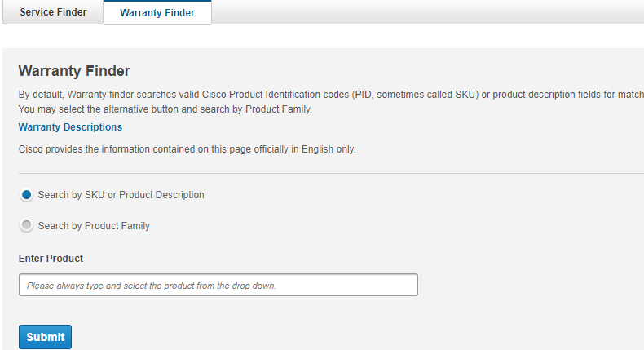
Task: Select the Warranty Finder tab
Action: [x=157, y=13]
